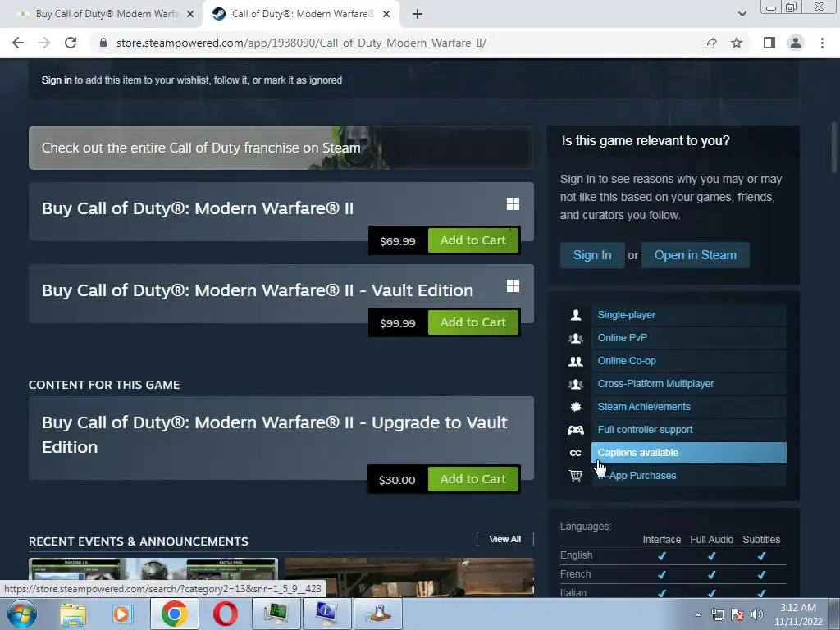Open the Chrome profile avatar
Screen dimensions: 840x630
click(x=796, y=43)
